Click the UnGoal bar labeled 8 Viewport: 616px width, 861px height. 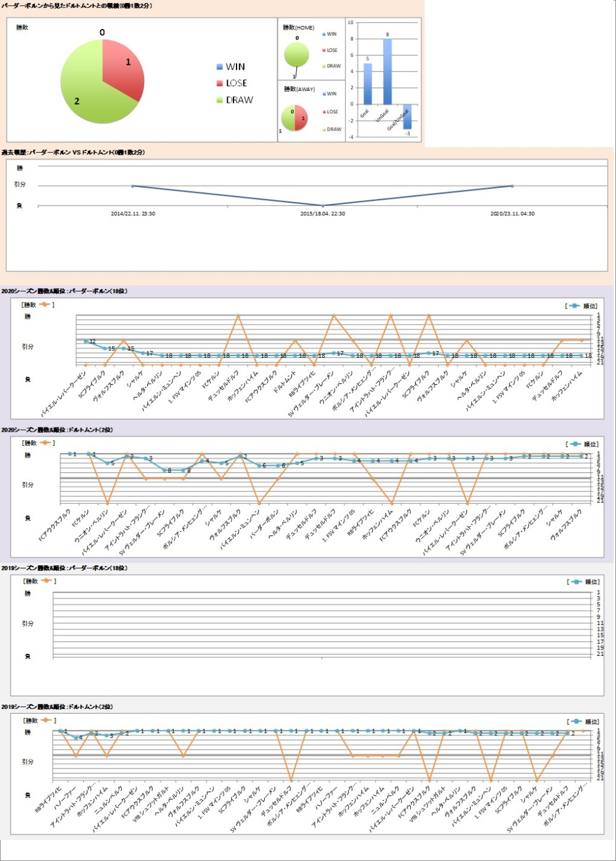pyautogui.click(x=387, y=71)
